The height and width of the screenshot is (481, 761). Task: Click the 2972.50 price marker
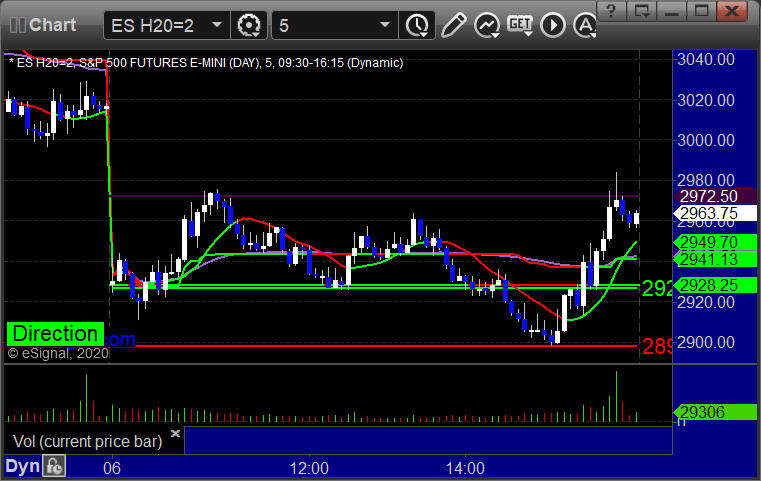click(714, 196)
